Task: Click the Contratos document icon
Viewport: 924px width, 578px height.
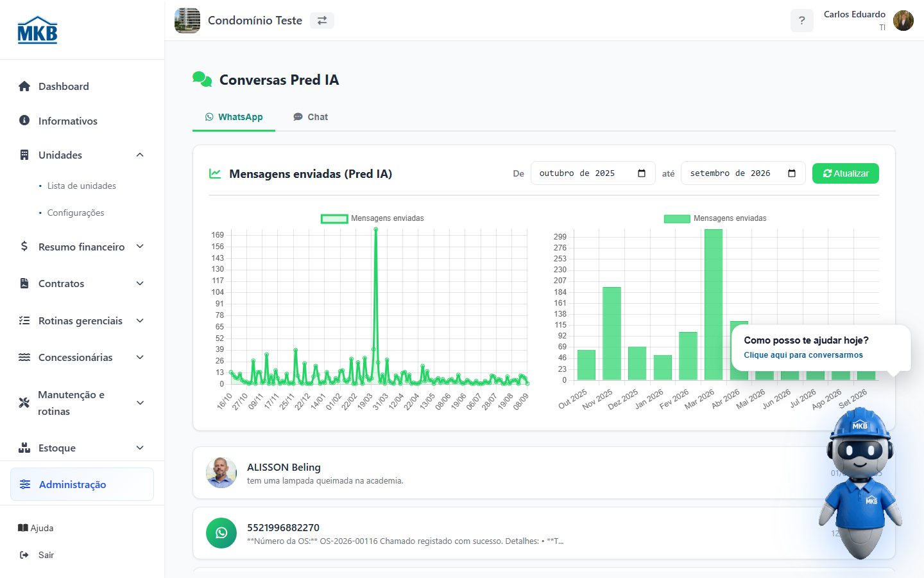Action: tap(24, 283)
